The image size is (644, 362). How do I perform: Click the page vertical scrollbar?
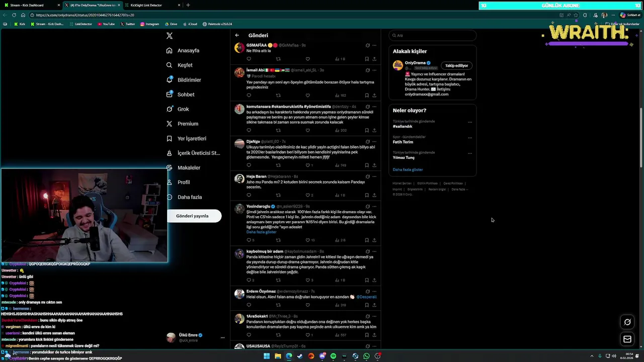click(x=641, y=138)
